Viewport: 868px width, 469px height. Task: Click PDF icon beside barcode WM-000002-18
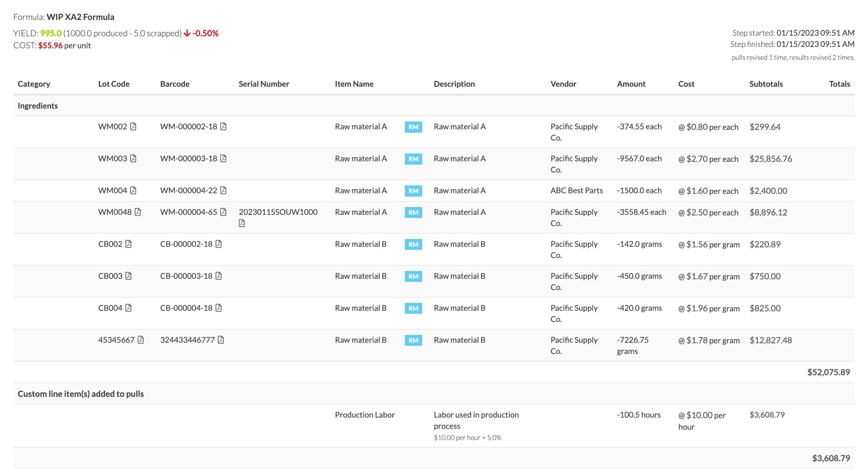tap(223, 126)
